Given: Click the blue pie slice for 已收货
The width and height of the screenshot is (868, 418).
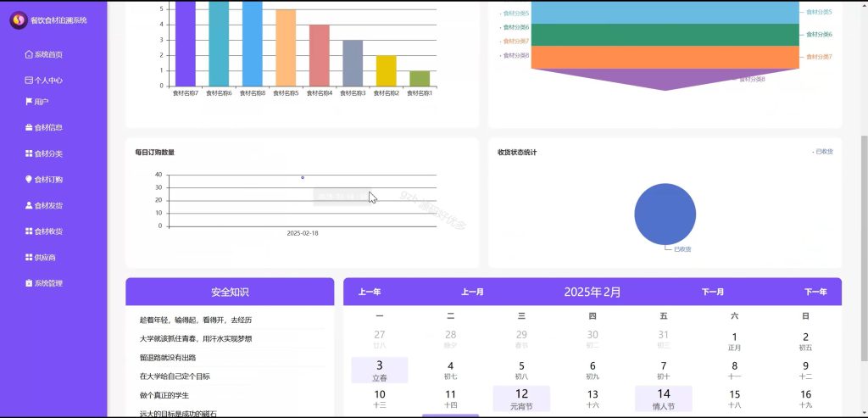Looking at the screenshot, I should [665, 215].
